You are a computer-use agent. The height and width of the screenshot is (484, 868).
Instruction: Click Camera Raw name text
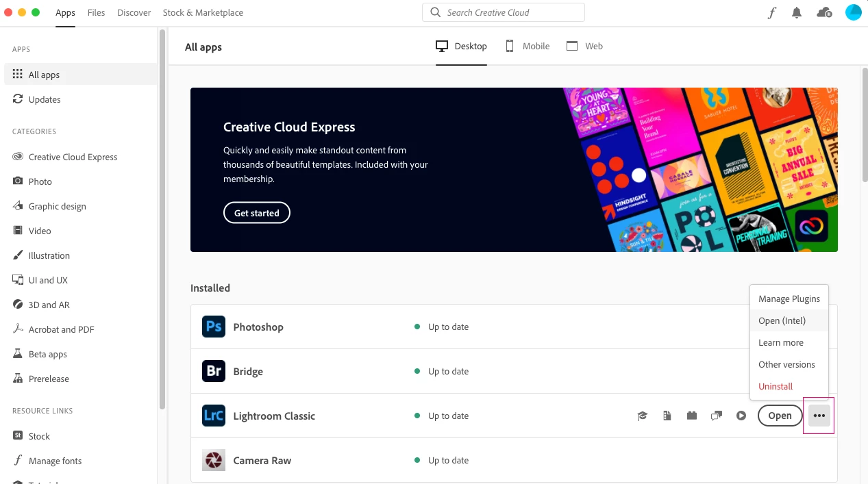[x=262, y=460]
